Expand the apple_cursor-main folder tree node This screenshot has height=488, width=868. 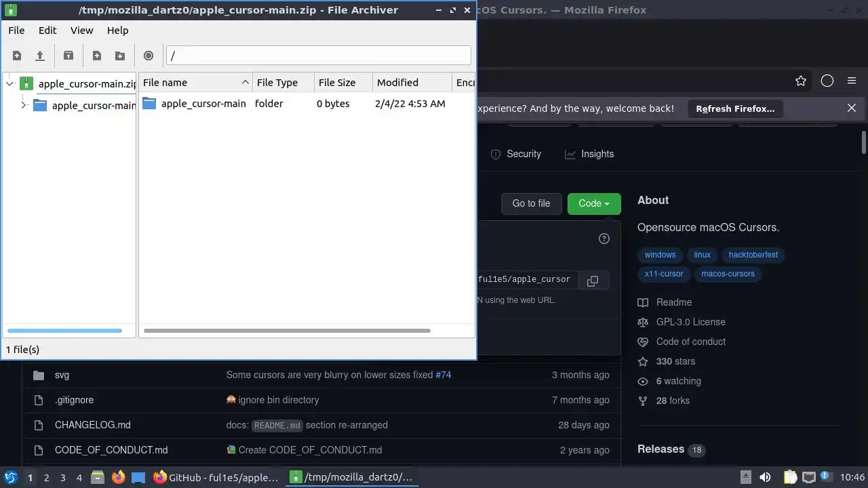tap(23, 105)
